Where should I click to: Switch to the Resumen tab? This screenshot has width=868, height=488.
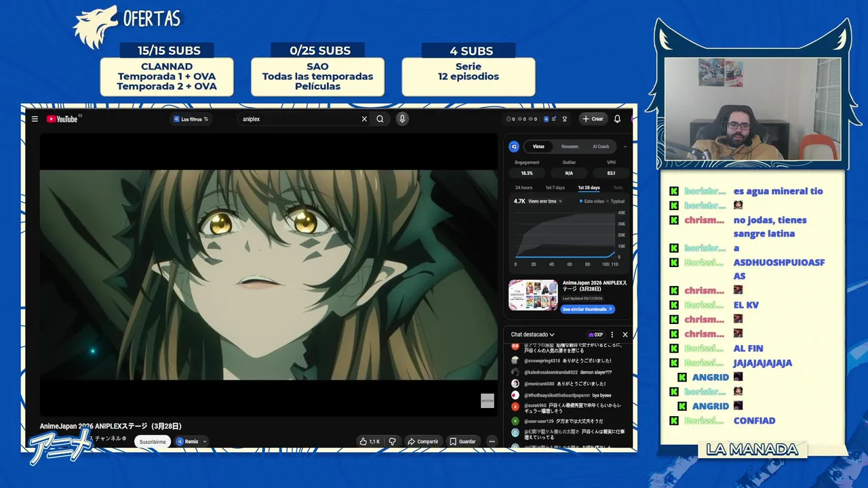[x=570, y=146]
